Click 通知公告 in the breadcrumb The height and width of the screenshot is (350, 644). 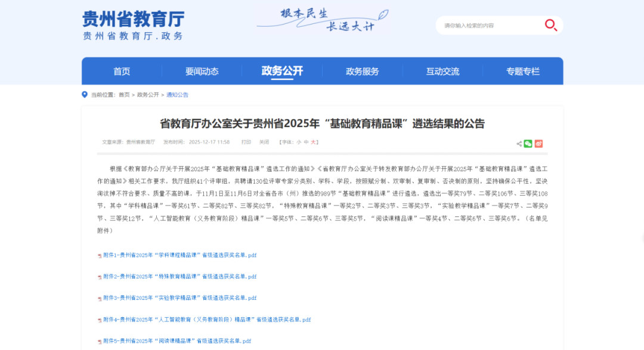tap(177, 95)
